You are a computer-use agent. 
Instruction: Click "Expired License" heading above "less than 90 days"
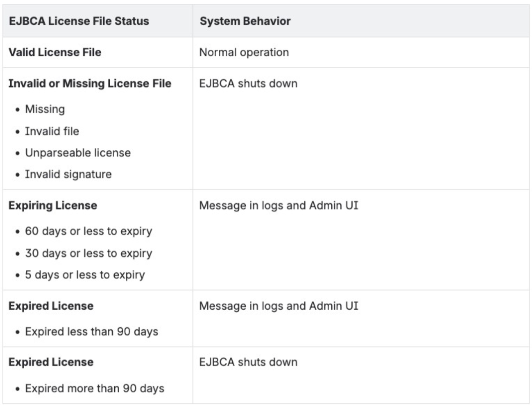(x=51, y=306)
